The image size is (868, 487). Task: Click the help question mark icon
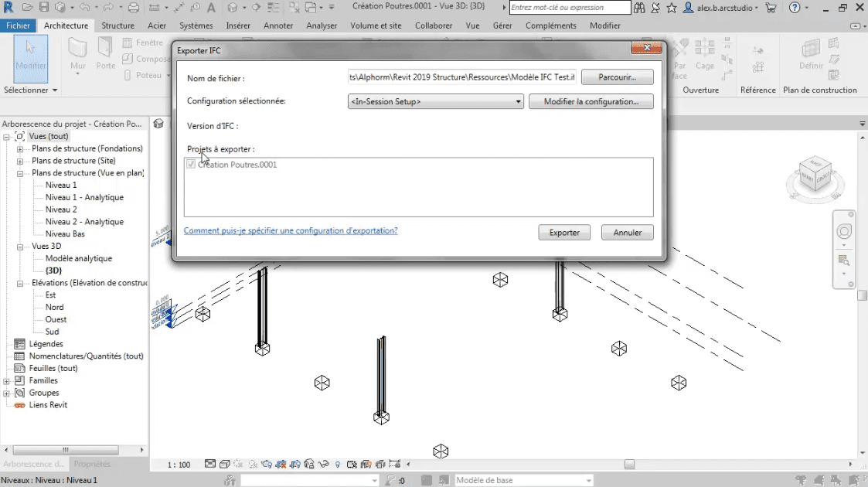794,8
